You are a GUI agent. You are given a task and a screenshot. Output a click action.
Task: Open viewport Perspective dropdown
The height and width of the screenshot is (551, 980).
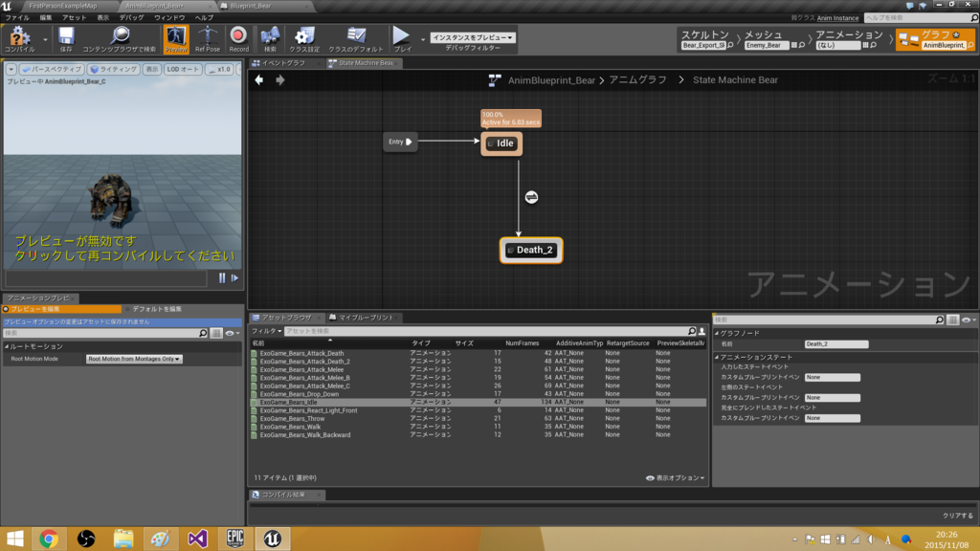51,69
